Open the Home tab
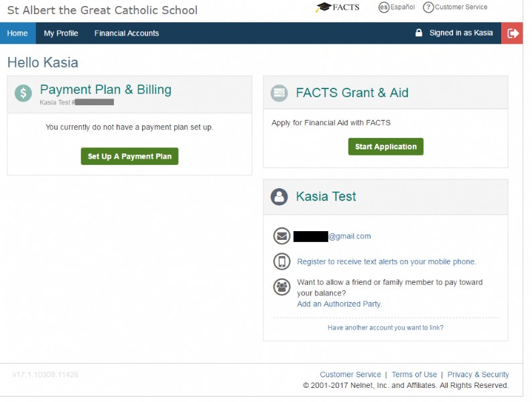This screenshot has height=402, width=532. click(x=17, y=33)
